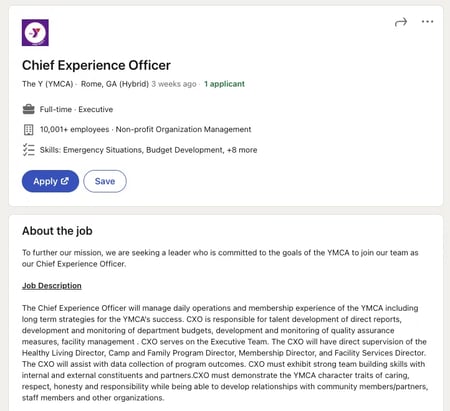
Task: Click the building company size icon
Action: [x=28, y=129]
